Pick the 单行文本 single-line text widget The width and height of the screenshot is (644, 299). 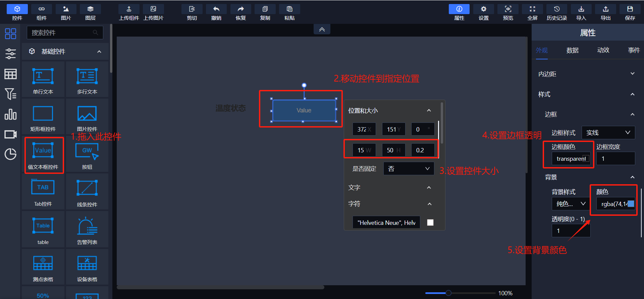coord(43,80)
